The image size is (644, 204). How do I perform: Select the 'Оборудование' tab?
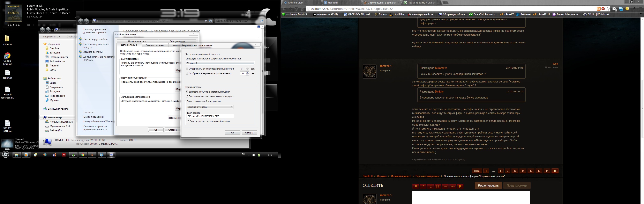point(177,42)
